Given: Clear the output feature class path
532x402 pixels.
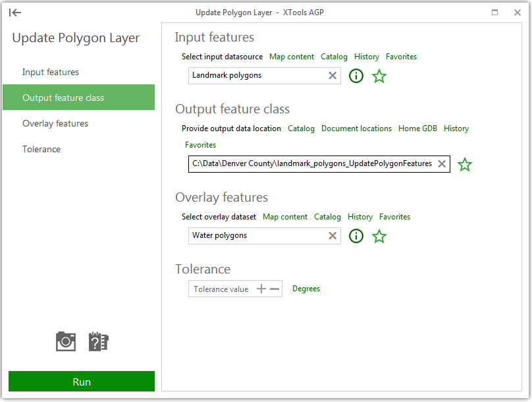Looking at the screenshot, I should click(x=442, y=164).
